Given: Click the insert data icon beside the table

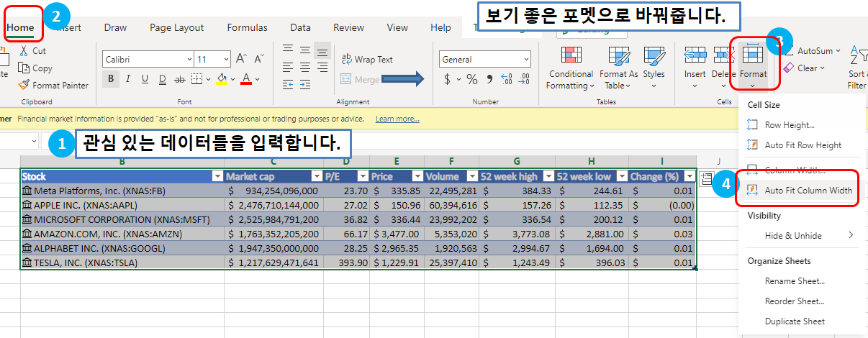Looking at the screenshot, I should click(706, 179).
